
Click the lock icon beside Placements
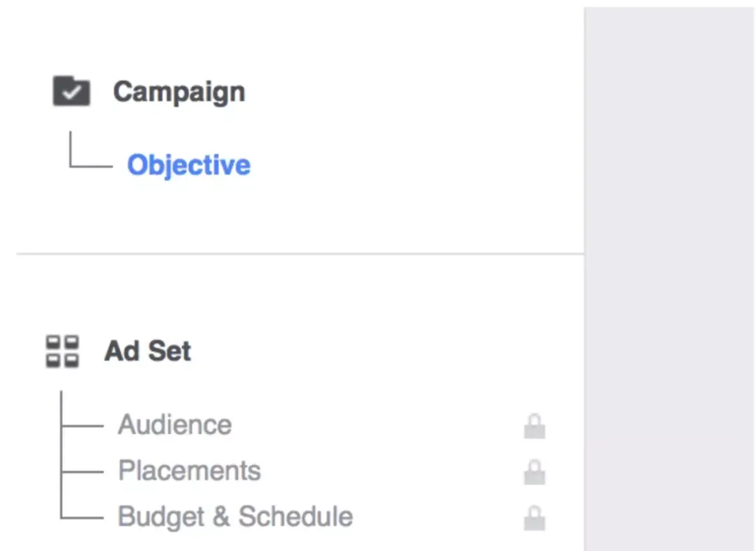click(x=534, y=472)
